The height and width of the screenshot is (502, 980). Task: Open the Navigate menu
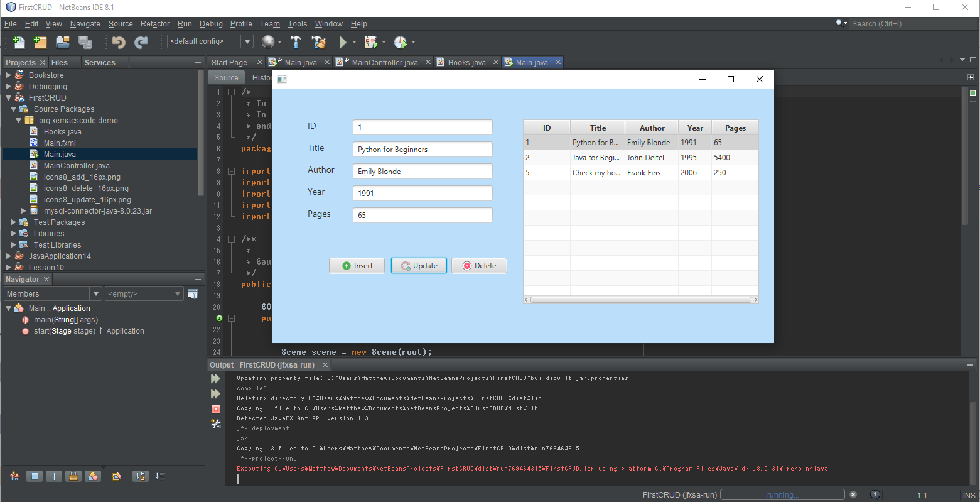click(85, 24)
